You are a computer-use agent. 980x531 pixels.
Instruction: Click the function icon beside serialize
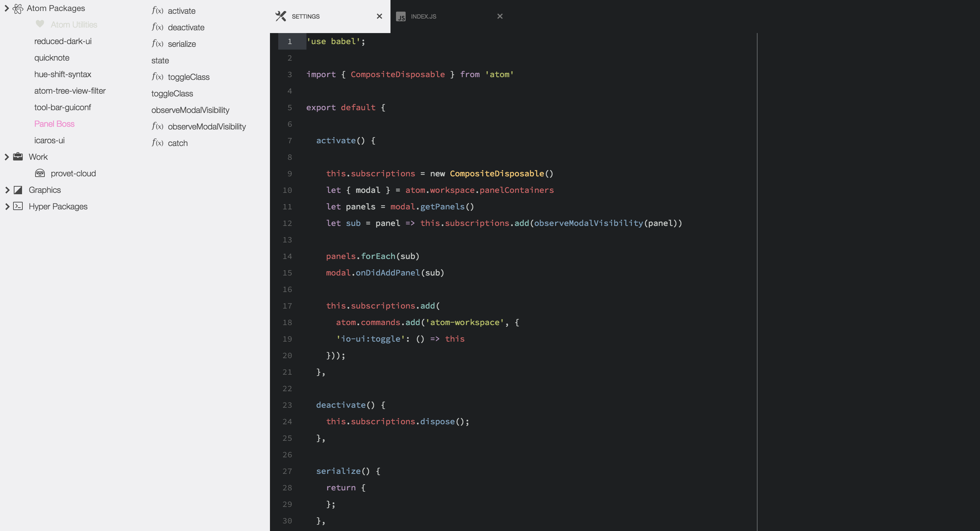click(157, 44)
